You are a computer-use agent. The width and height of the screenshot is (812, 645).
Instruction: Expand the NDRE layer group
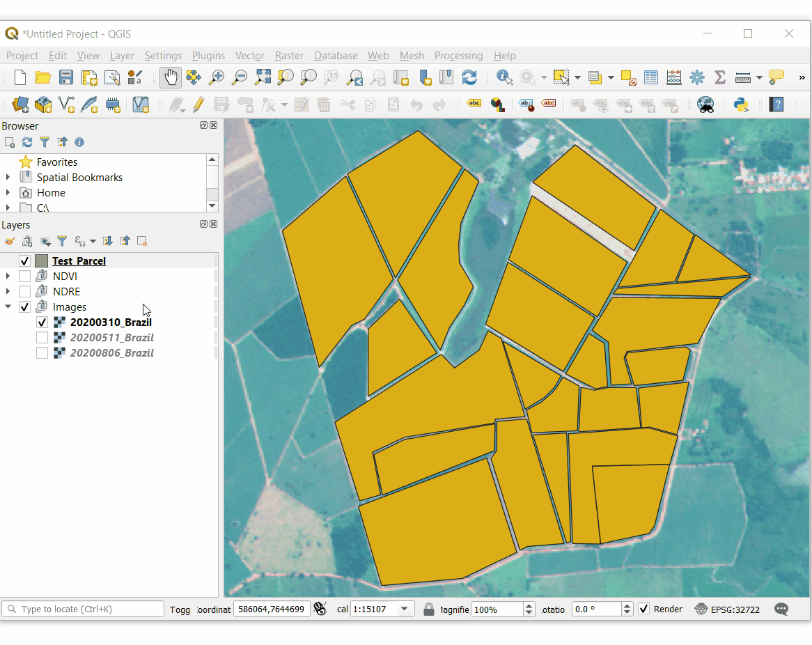click(x=8, y=292)
